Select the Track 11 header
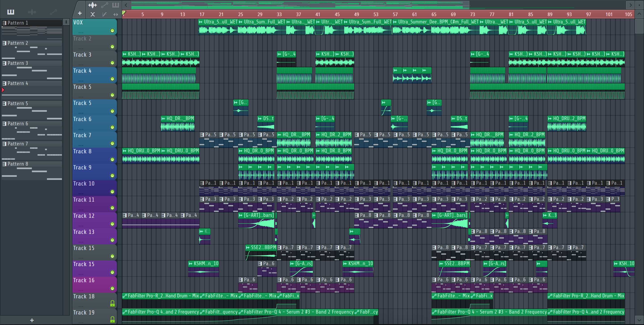 coord(95,204)
